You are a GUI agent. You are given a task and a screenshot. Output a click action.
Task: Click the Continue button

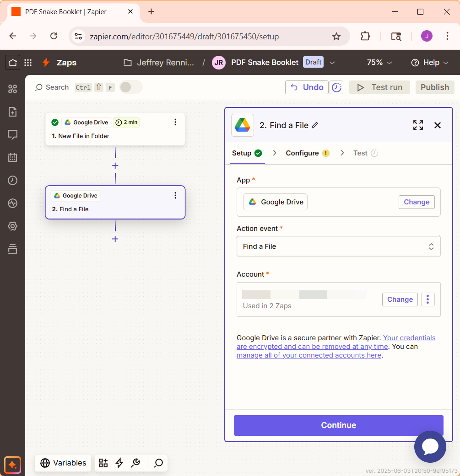338,425
